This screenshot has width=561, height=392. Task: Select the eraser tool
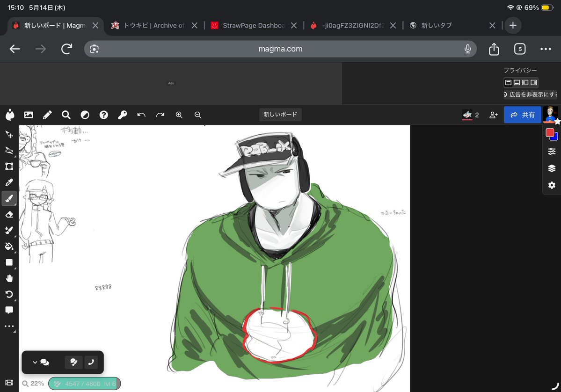(x=9, y=214)
